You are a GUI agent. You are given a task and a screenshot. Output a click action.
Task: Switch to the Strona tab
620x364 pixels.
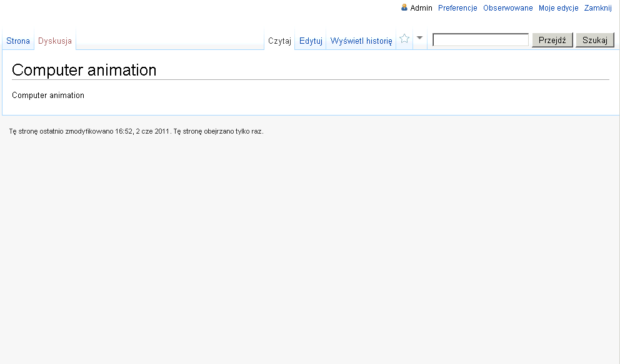pyautogui.click(x=18, y=41)
